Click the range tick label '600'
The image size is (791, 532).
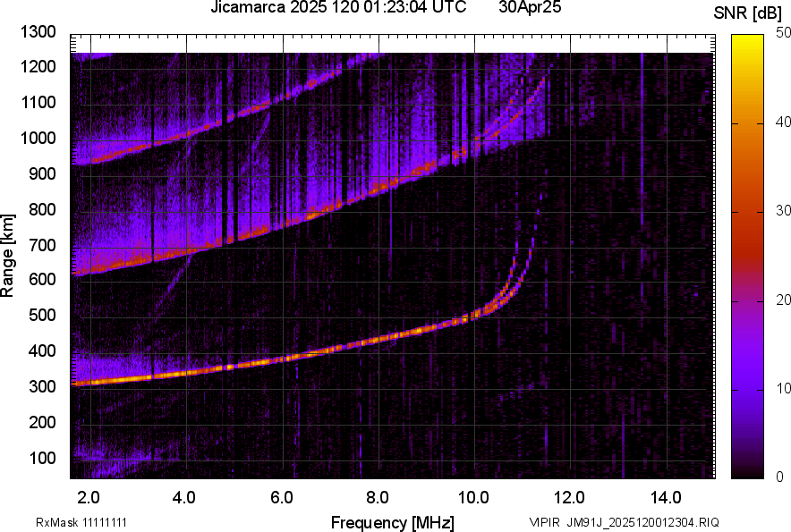[x=42, y=280]
